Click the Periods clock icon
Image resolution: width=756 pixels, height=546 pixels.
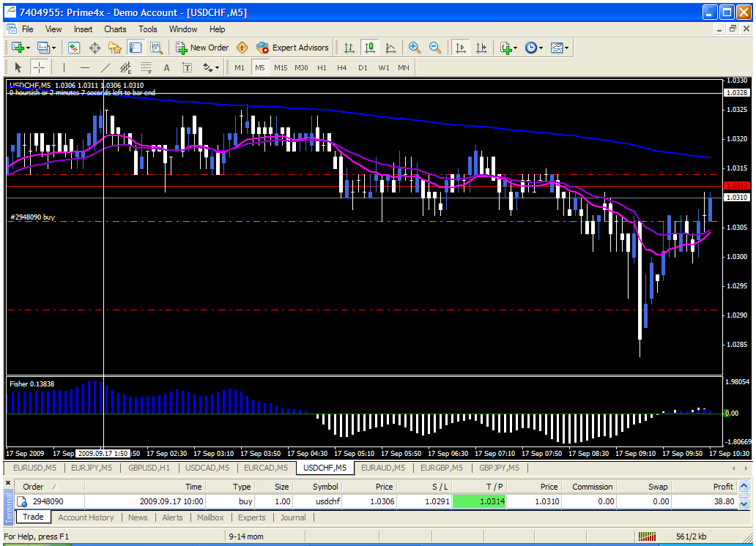pyautogui.click(x=531, y=48)
